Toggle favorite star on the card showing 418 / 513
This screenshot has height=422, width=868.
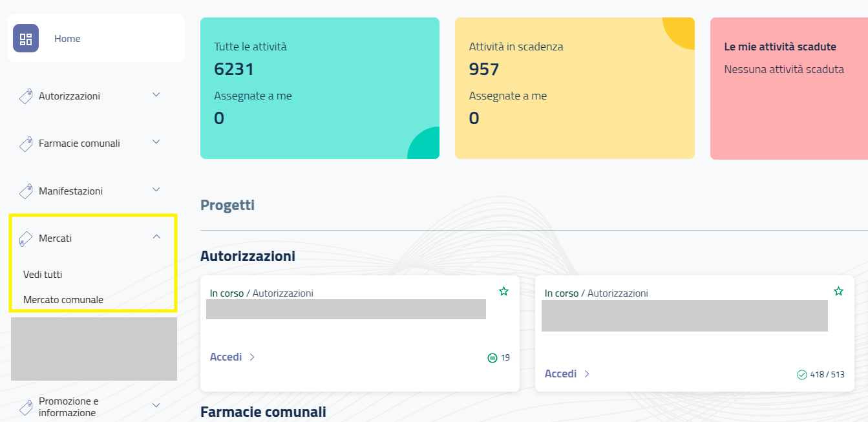(x=839, y=291)
